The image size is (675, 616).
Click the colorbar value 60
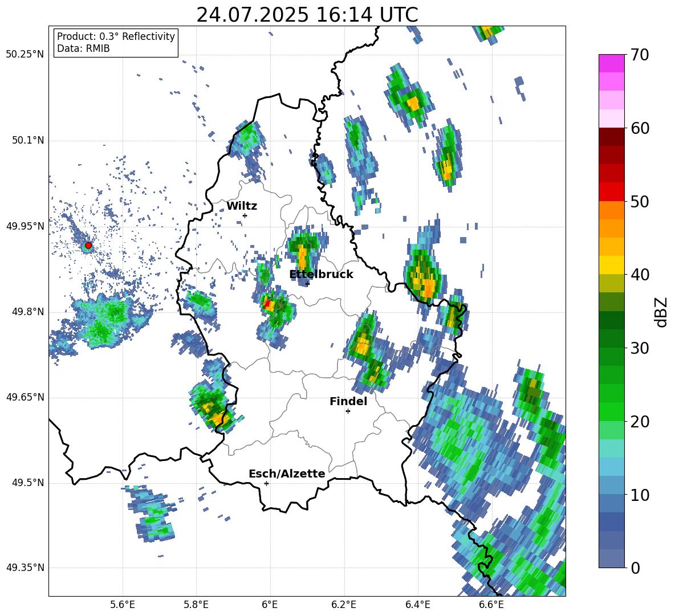click(x=640, y=128)
